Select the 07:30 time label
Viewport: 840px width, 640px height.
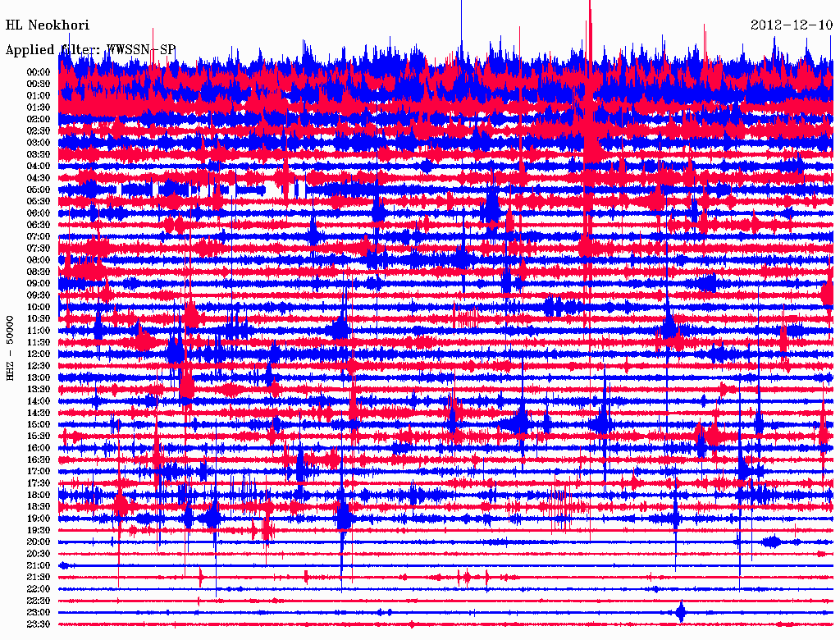coord(38,248)
